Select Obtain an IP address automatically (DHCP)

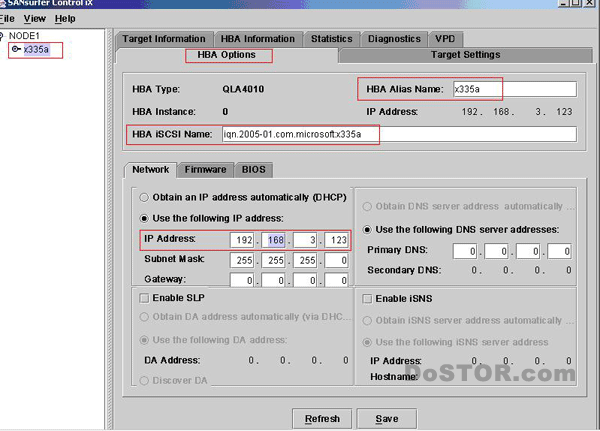click(144, 197)
